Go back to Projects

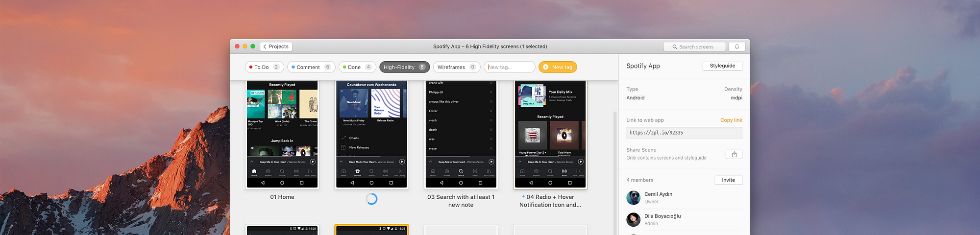(276, 47)
